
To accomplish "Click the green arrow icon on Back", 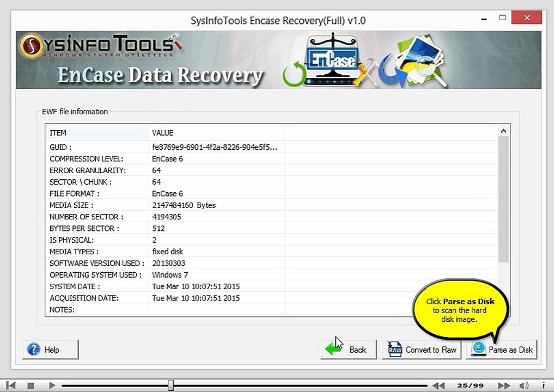I will pyautogui.click(x=333, y=349).
